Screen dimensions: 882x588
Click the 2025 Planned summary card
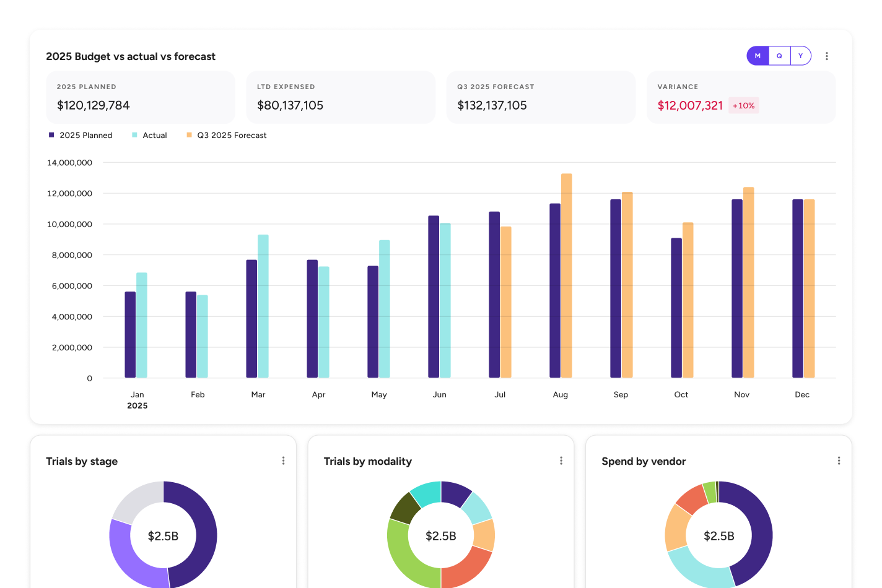141,97
